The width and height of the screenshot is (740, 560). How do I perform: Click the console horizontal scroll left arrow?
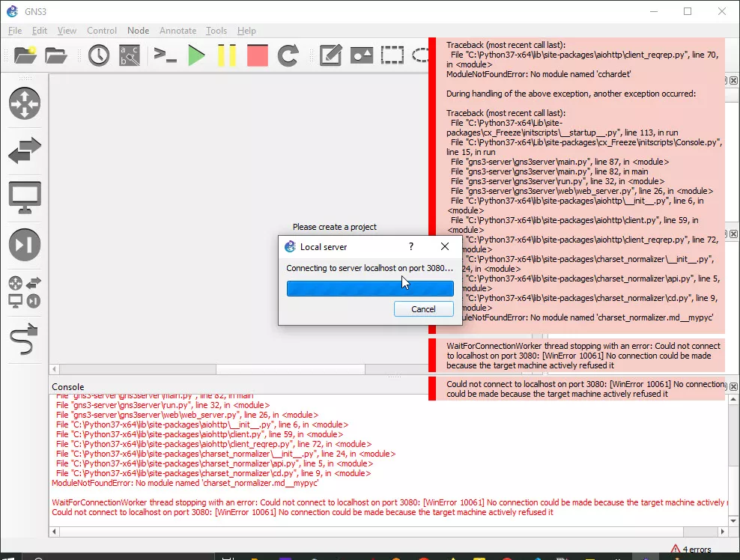(54, 532)
